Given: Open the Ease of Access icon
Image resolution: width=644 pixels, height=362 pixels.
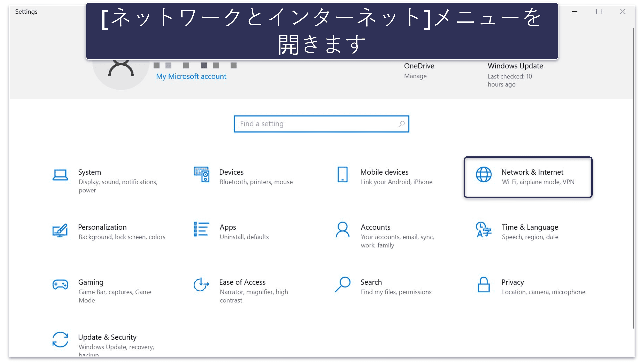Looking at the screenshot, I should (x=201, y=285).
